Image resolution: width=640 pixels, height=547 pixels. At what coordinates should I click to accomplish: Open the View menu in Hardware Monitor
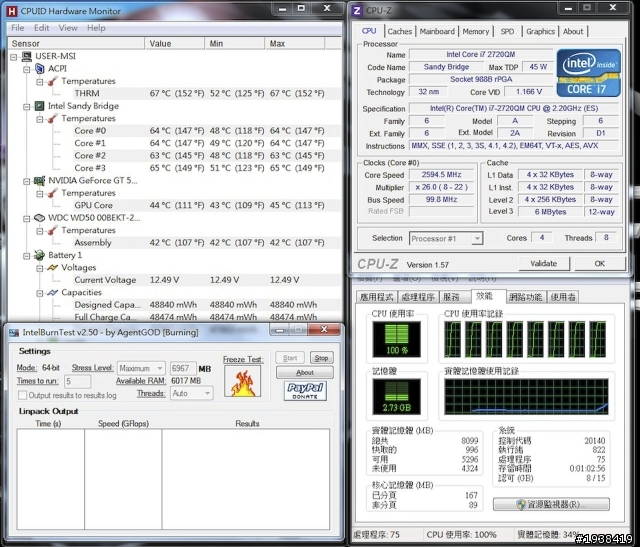tap(68, 28)
